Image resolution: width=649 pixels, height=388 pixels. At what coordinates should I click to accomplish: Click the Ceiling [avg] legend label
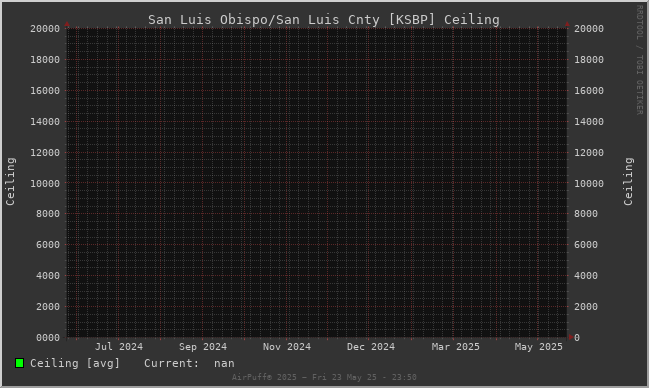coord(75,363)
